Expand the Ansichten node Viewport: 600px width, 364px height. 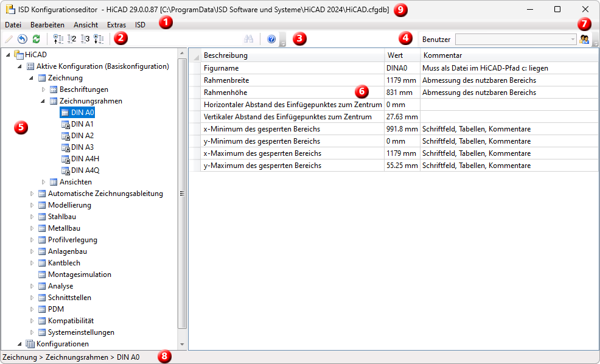point(43,182)
